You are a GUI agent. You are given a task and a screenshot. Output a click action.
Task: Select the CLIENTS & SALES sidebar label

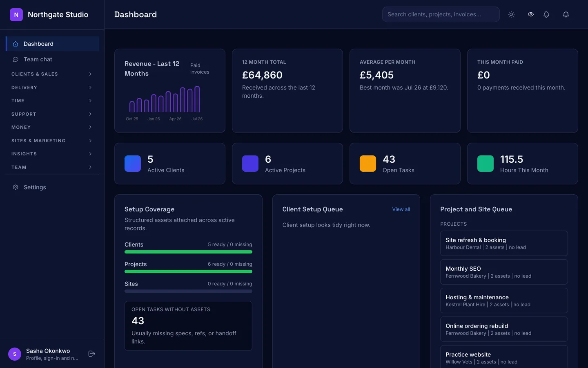pyautogui.click(x=35, y=74)
